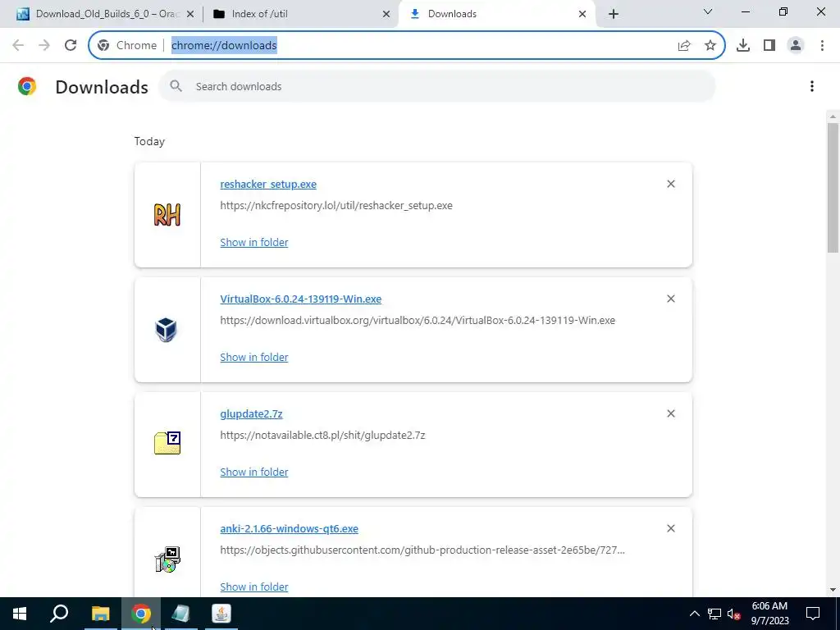Click the Chrome taskbar icon

click(141, 614)
